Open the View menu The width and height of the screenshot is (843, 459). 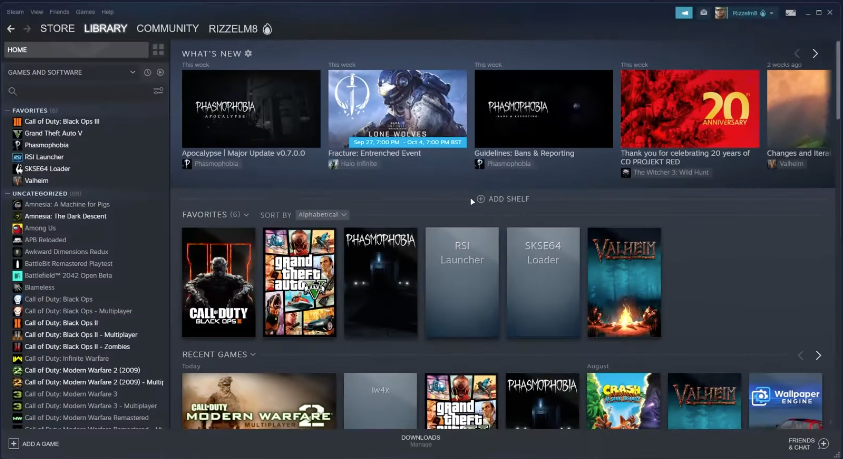coord(37,12)
